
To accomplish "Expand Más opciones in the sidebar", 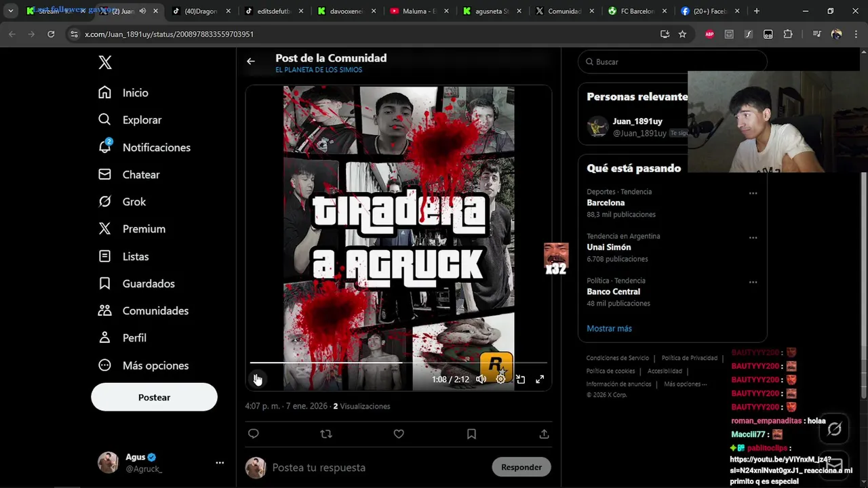I will tap(143, 365).
